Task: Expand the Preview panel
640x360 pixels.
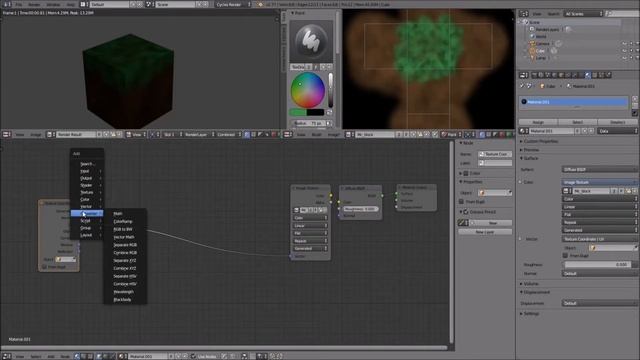Action: click(530, 150)
